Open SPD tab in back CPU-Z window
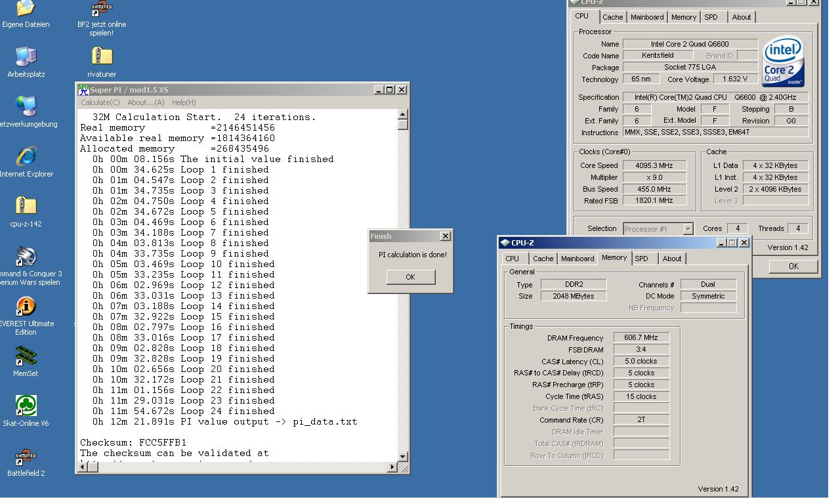The image size is (840, 504). point(711,17)
